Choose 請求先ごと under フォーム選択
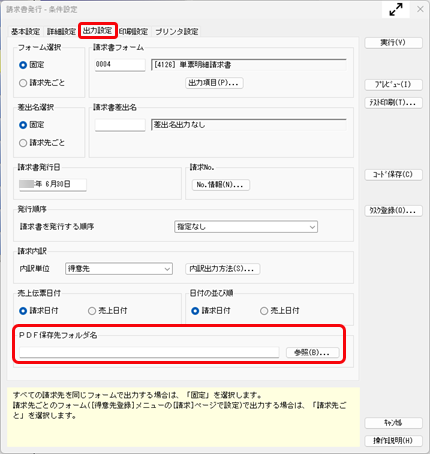The height and width of the screenshot is (454, 430). [42, 83]
